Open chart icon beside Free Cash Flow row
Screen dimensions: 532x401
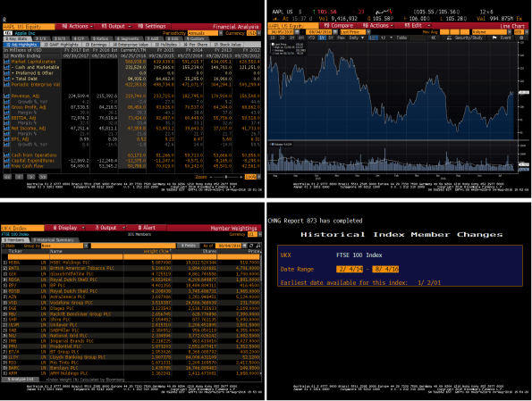[6, 166]
